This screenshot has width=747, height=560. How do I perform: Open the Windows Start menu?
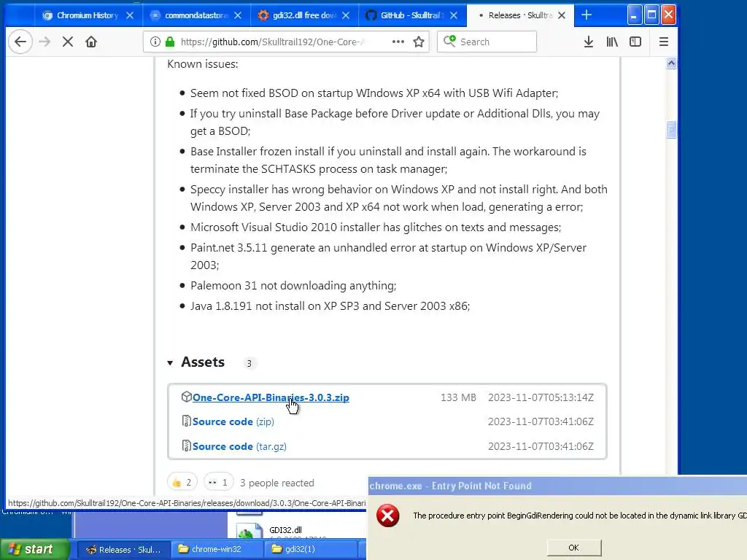pos(34,549)
